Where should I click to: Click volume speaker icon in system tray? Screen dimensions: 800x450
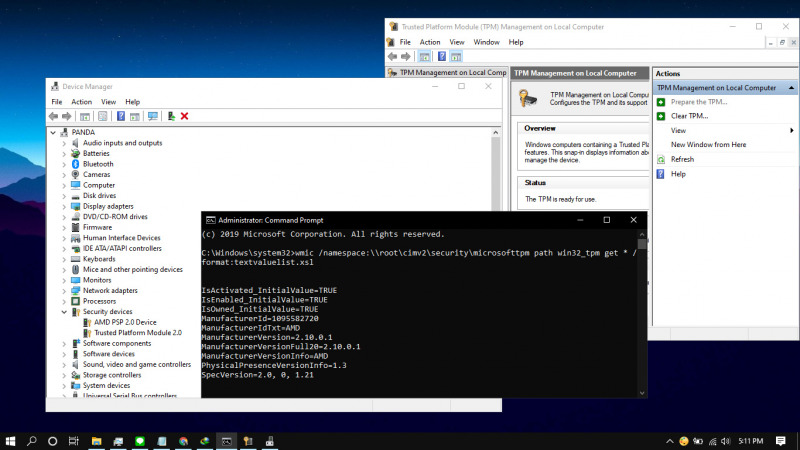726,441
